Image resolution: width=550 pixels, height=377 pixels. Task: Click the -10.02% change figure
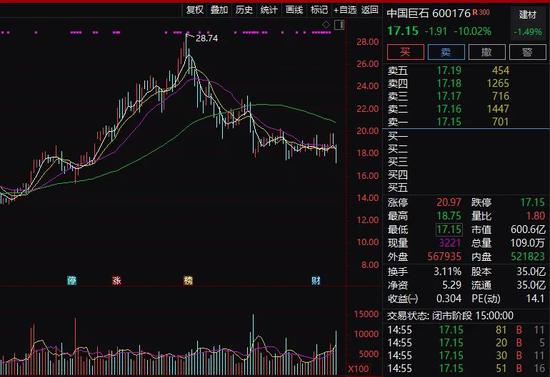(472, 32)
